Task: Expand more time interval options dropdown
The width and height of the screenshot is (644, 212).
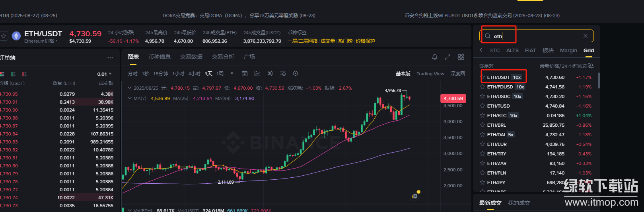Action: click(232, 73)
